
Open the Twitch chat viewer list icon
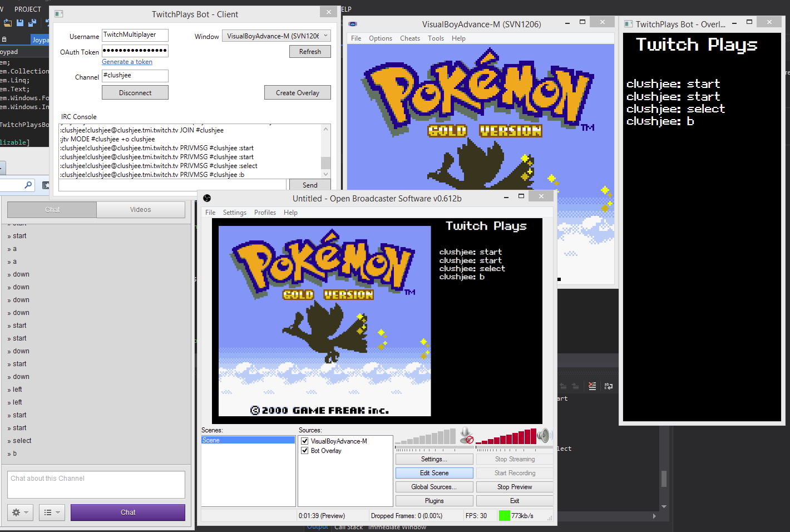pyautogui.click(x=52, y=513)
